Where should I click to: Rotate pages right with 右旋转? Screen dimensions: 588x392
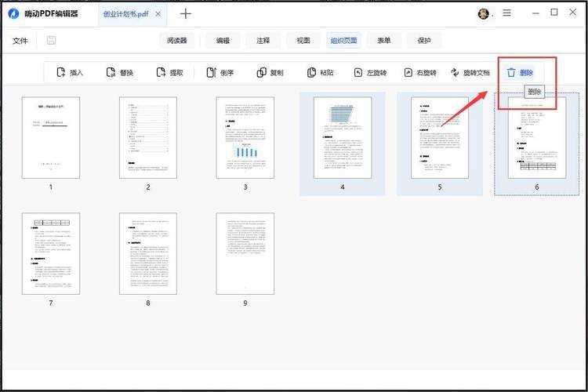420,72
